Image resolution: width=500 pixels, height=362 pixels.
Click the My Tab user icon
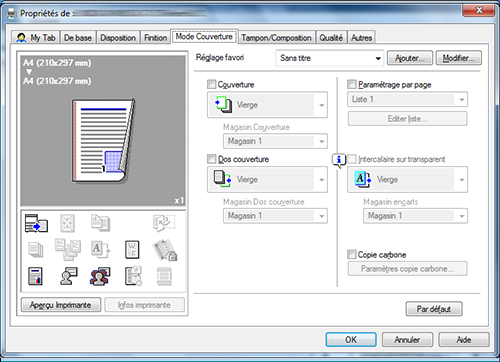(21, 38)
